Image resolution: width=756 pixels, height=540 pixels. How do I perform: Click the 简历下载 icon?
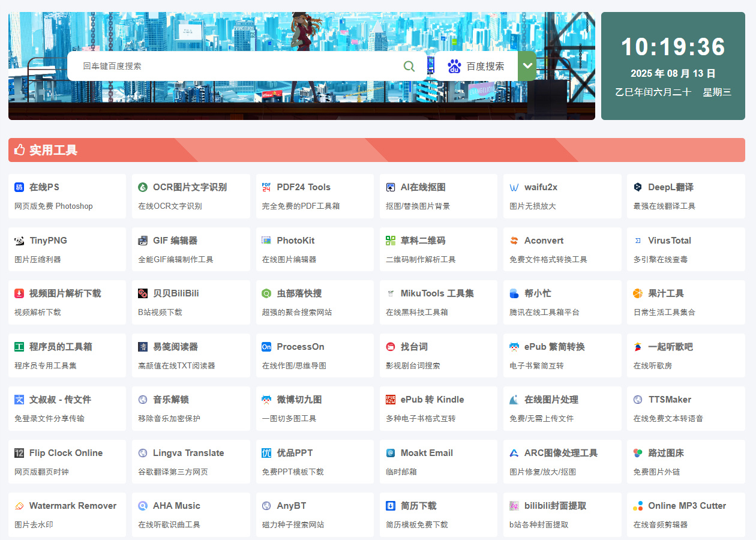point(391,506)
